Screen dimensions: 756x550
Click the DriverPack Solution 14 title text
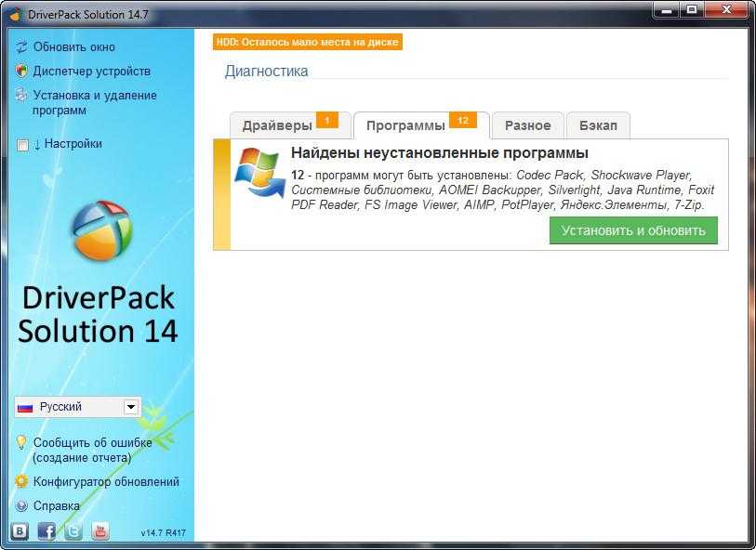[98, 314]
